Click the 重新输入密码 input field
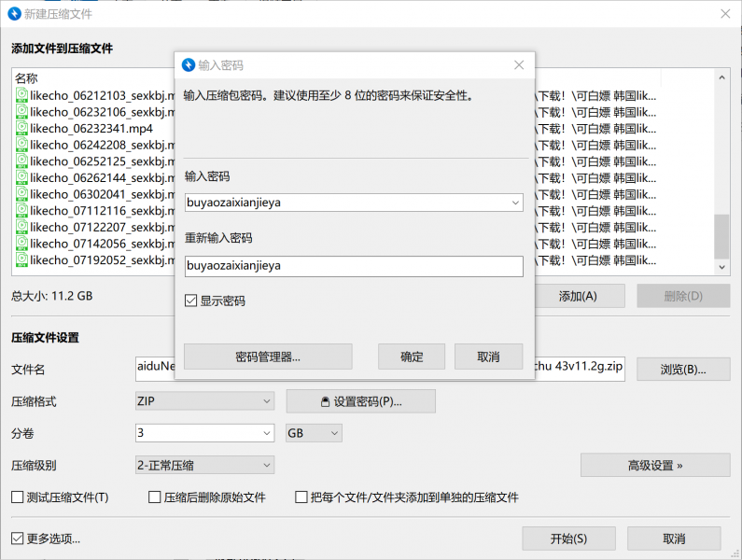This screenshot has height=560, width=742. tap(354, 266)
